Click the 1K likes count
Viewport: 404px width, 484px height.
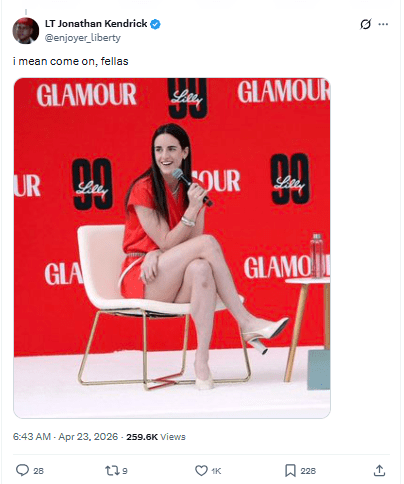[216, 471]
